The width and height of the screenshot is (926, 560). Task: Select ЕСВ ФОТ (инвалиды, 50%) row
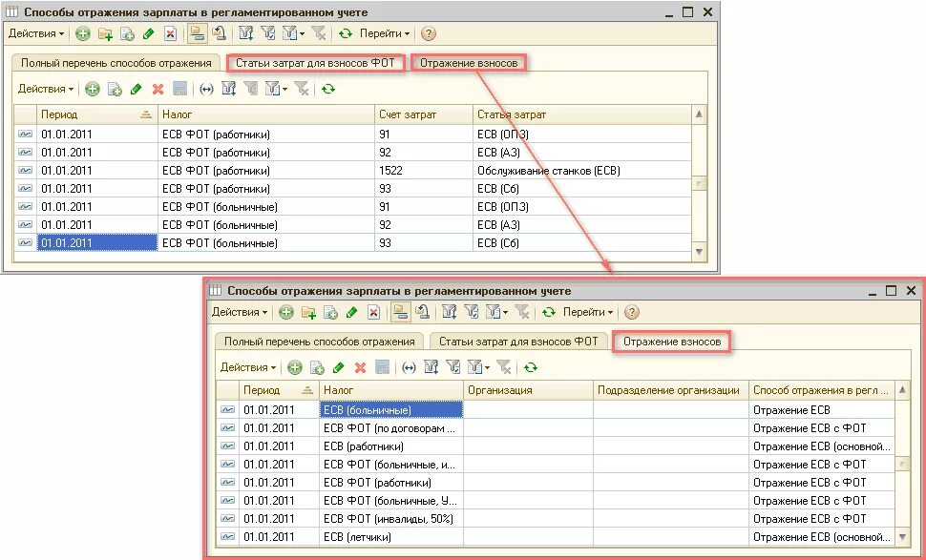(556, 519)
